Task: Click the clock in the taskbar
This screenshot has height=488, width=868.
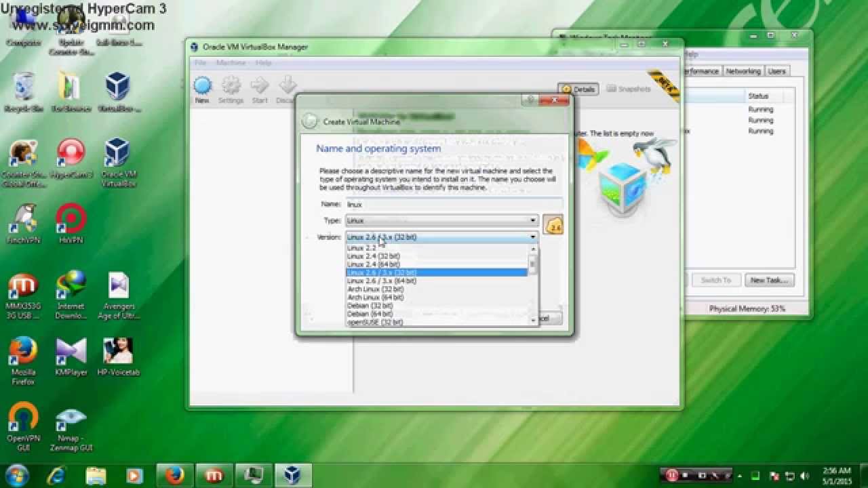Action: pos(835,476)
